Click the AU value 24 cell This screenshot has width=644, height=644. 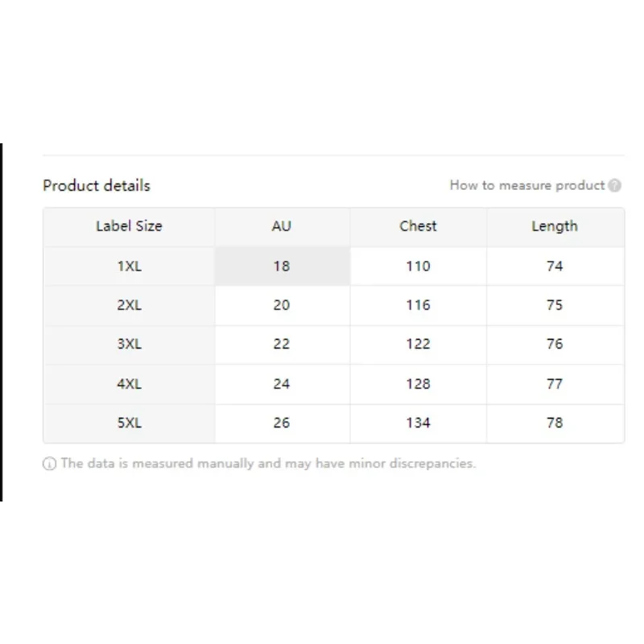coord(283,384)
